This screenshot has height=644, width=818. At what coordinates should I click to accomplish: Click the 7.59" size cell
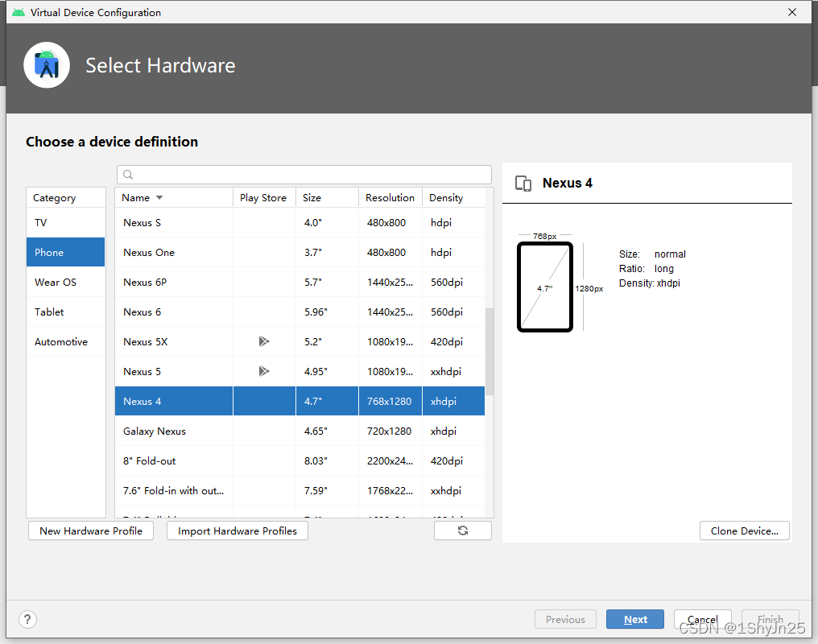[x=327, y=491]
